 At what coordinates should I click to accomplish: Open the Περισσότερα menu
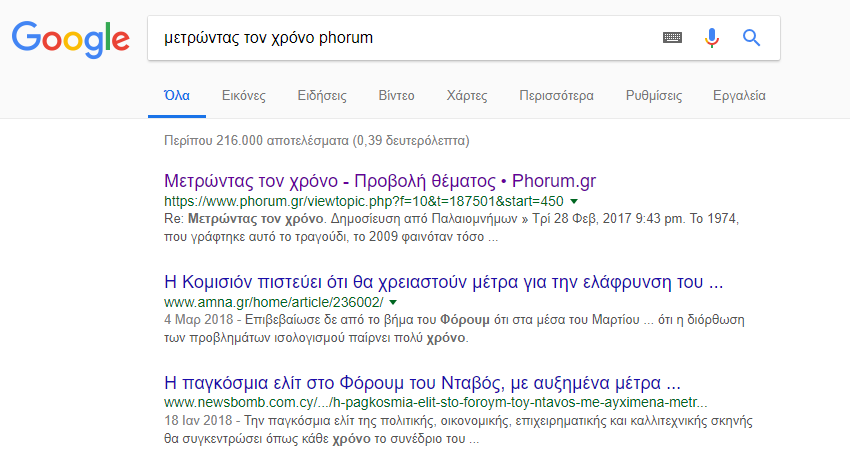click(556, 96)
